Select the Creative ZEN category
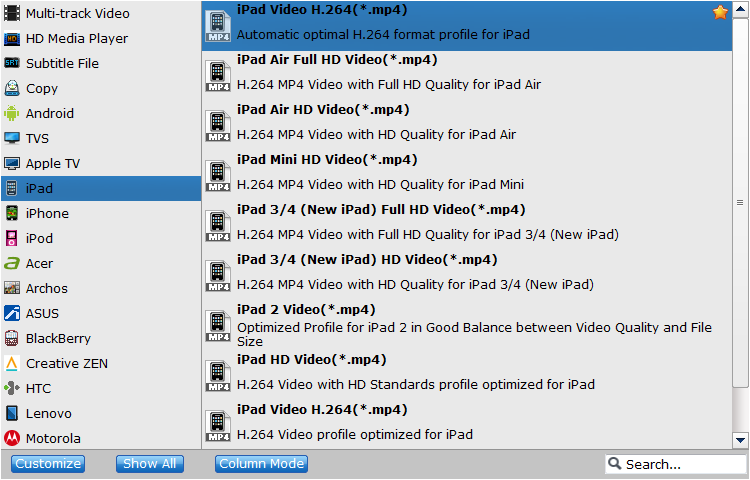This screenshot has width=750, height=480. pyautogui.click(x=101, y=363)
